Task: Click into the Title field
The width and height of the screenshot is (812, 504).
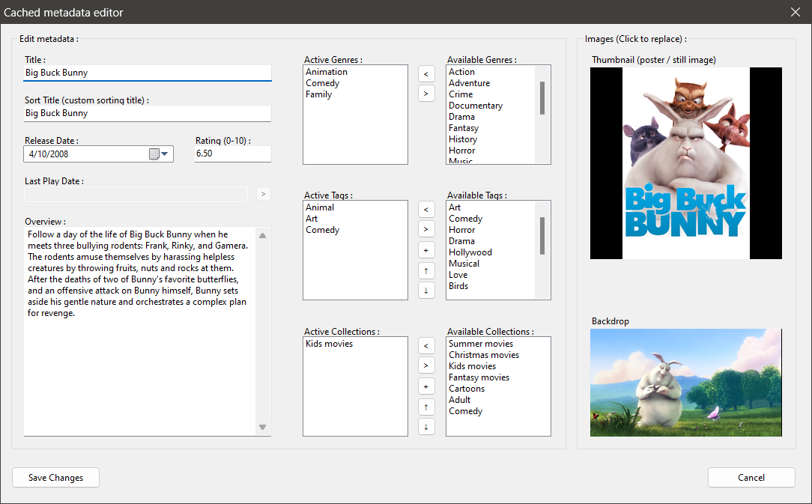Action: click(148, 73)
